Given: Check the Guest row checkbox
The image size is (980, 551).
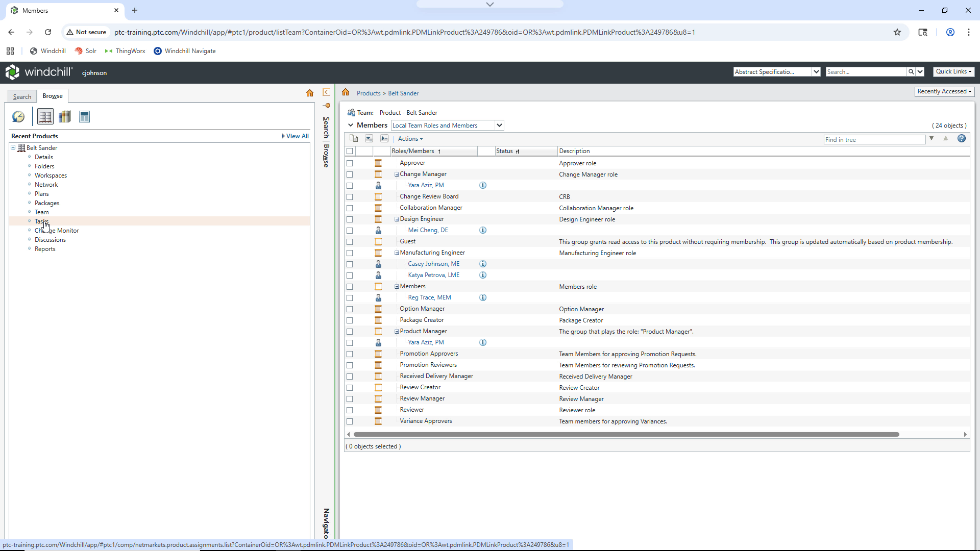Looking at the screenshot, I should [x=350, y=242].
